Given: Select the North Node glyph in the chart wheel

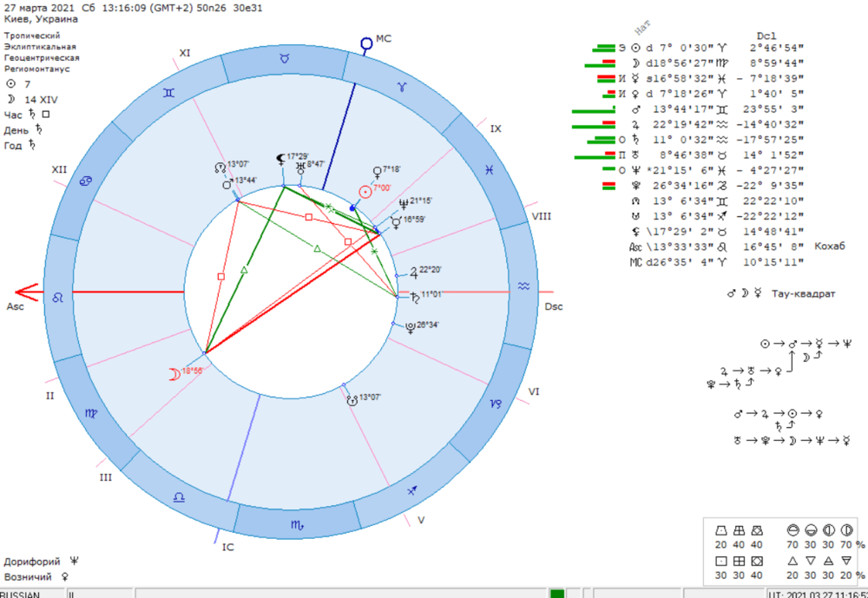Looking at the screenshot, I should [220, 168].
